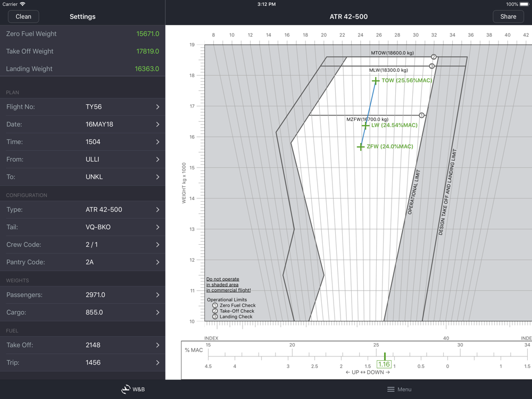The height and width of the screenshot is (399, 532).
Task: Tap Zero Fuel Weight value 15671.0
Action: pyautogui.click(x=147, y=34)
